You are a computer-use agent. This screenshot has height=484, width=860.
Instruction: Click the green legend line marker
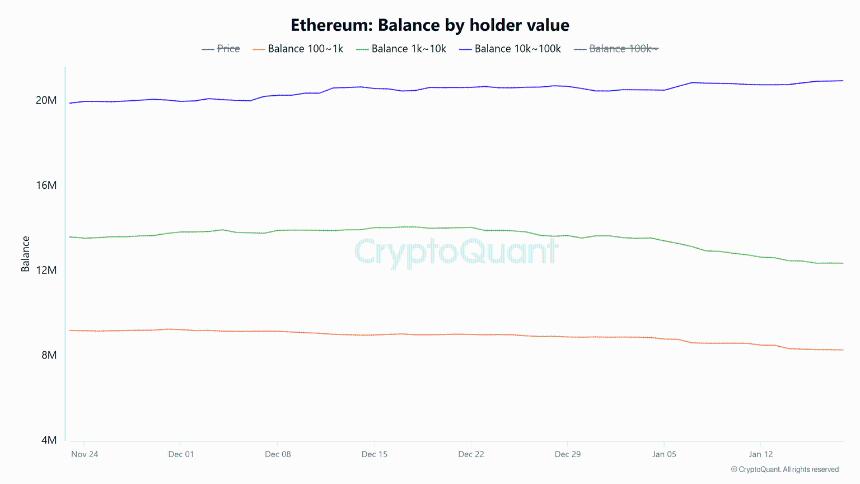tap(361, 48)
